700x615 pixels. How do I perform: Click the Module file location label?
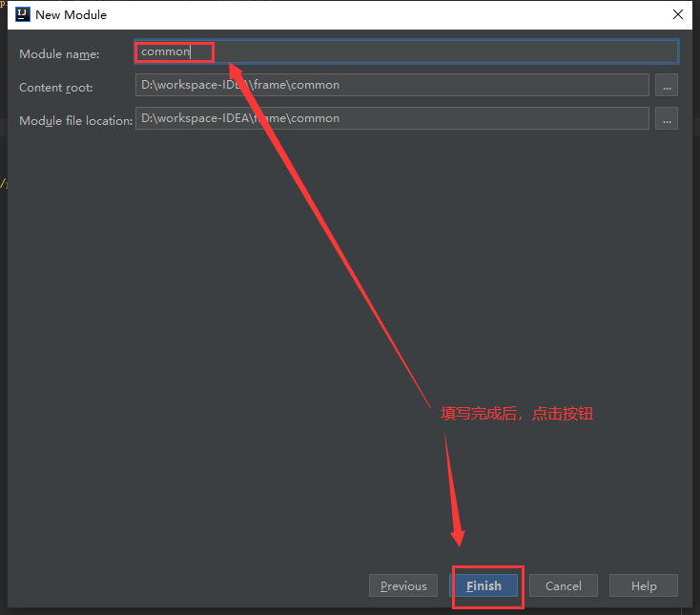pyautogui.click(x=76, y=120)
